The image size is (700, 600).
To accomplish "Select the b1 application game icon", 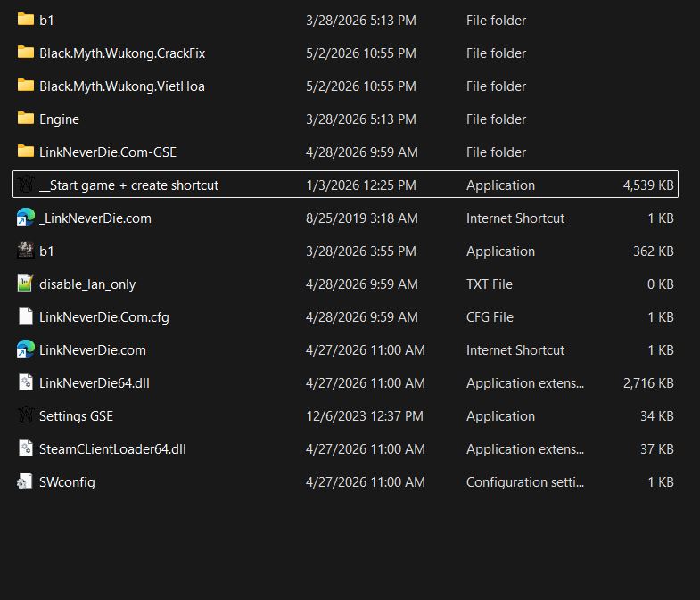I will pyautogui.click(x=26, y=250).
